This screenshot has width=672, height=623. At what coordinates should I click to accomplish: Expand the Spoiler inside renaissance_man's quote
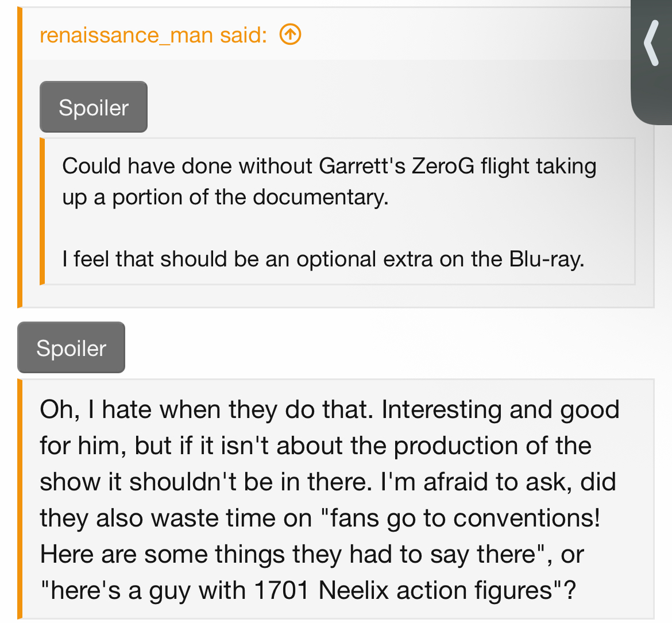[x=94, y=107]
